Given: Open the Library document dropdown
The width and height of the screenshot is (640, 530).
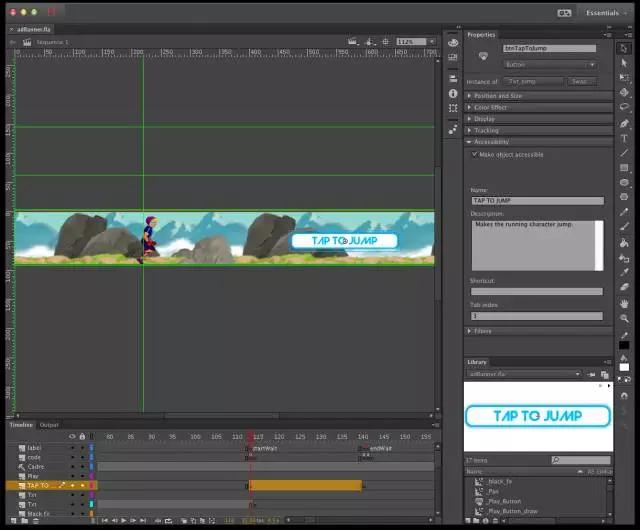Looking at the screenshot, I should 524,374.
